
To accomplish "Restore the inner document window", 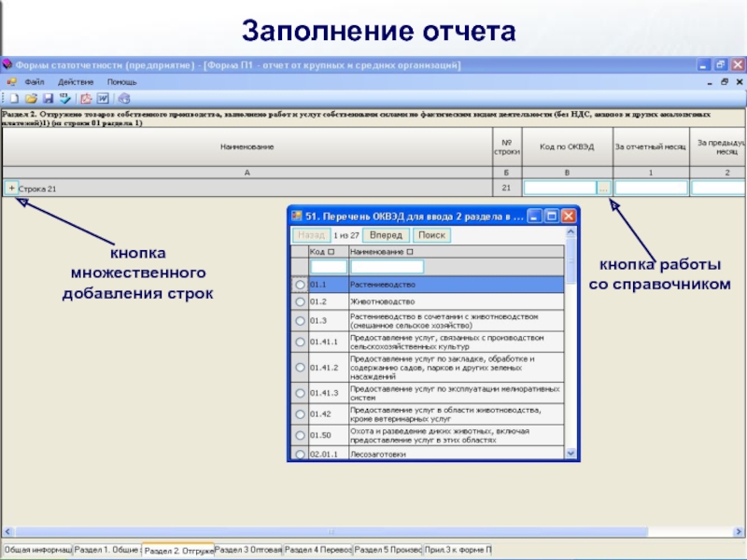I will pyautogui.click(x=725, y=82).
